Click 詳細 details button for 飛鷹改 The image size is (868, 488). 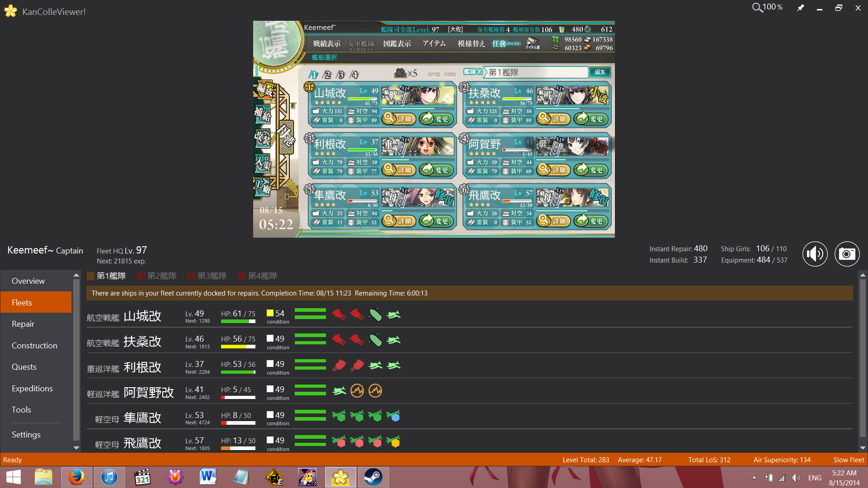tap(553, 221)
